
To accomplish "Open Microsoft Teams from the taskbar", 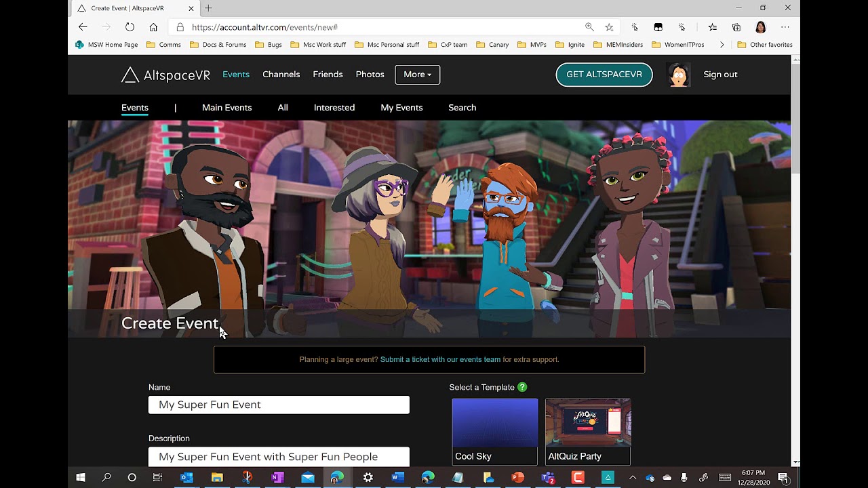I will click(x=548, y=478).
